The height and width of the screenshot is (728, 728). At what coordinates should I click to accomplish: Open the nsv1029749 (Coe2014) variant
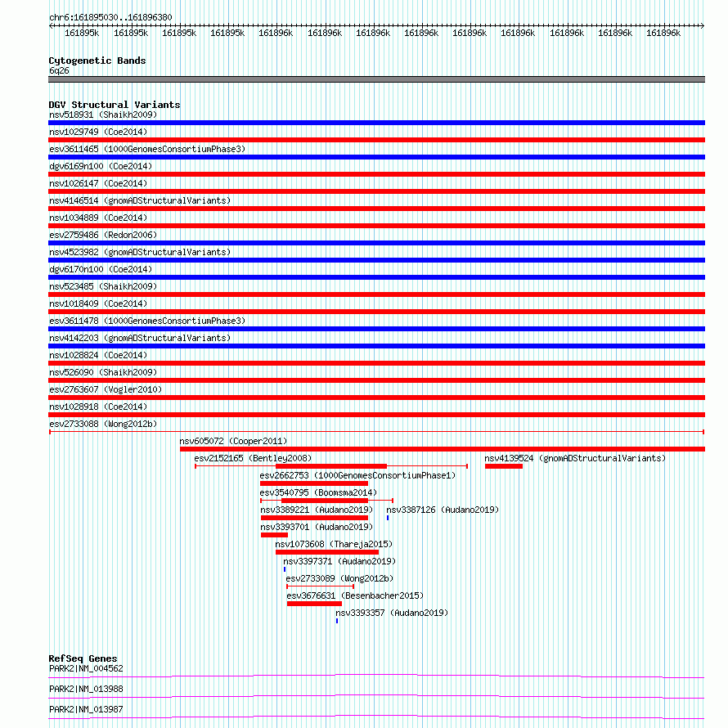[x=98, y=132]
